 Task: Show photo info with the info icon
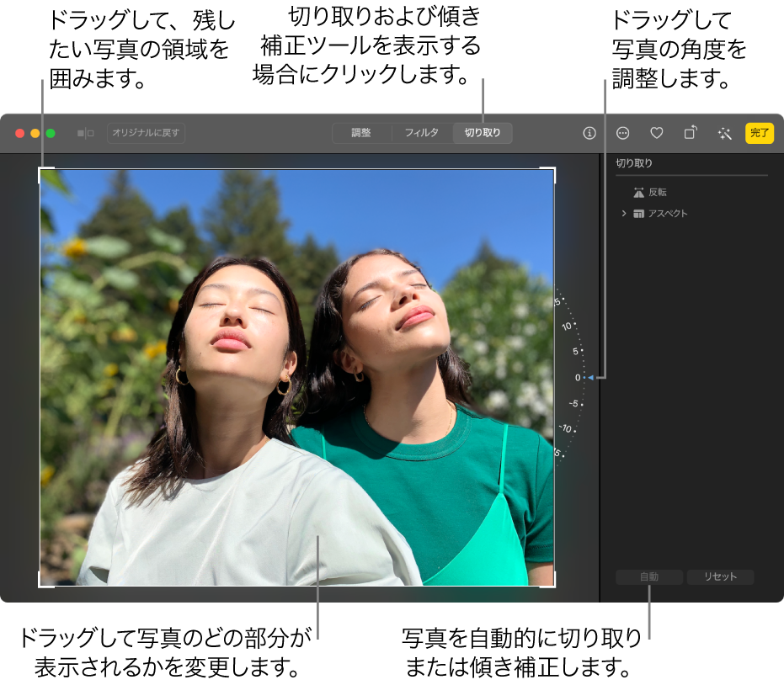click(589, 133)
